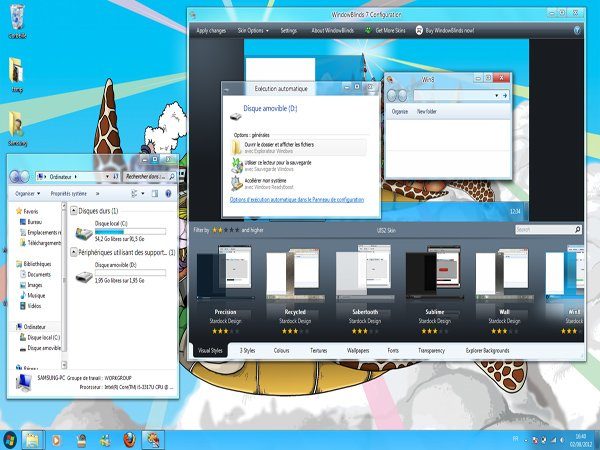
Task: Click the Musique library icon
Action: pyautogui.click(x=23, y=295)
